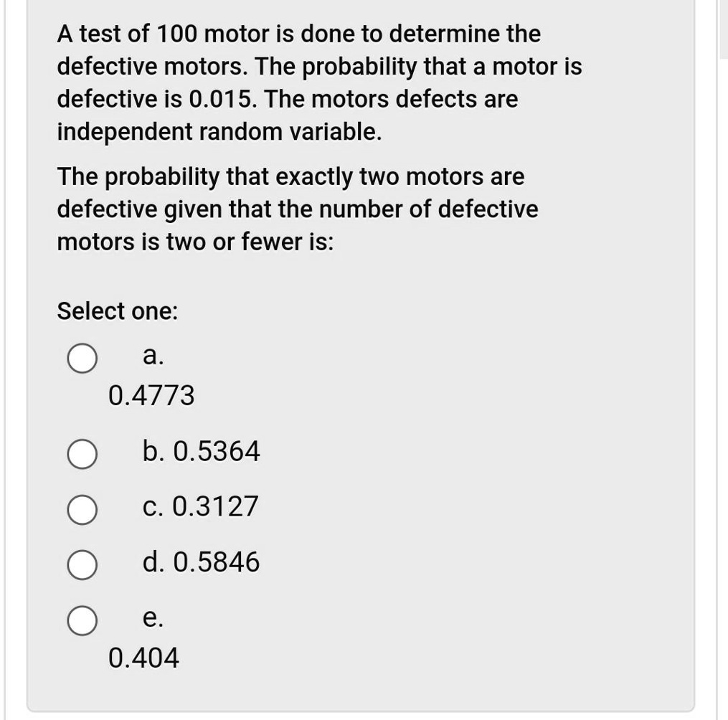Select option c. 0.3127
Viewport: 728px width, 720px height.
point(81,509)
